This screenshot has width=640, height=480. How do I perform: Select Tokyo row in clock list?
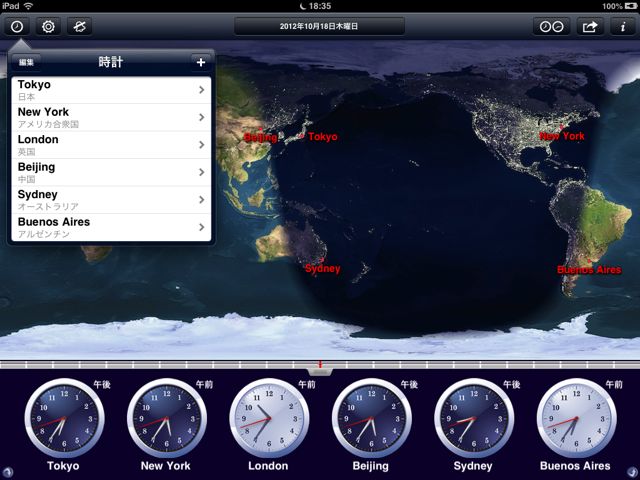(111, 90)
